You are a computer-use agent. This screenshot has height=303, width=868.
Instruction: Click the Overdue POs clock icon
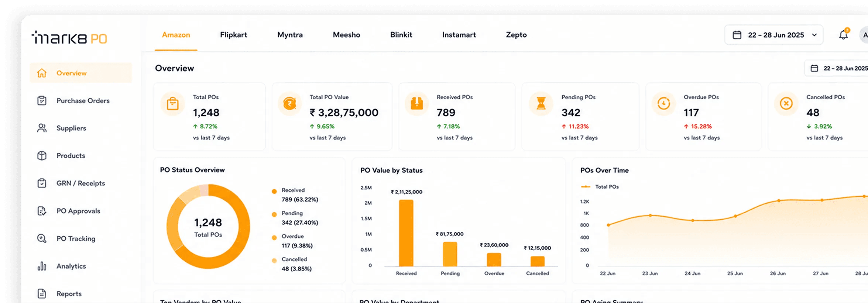(664, 104)
